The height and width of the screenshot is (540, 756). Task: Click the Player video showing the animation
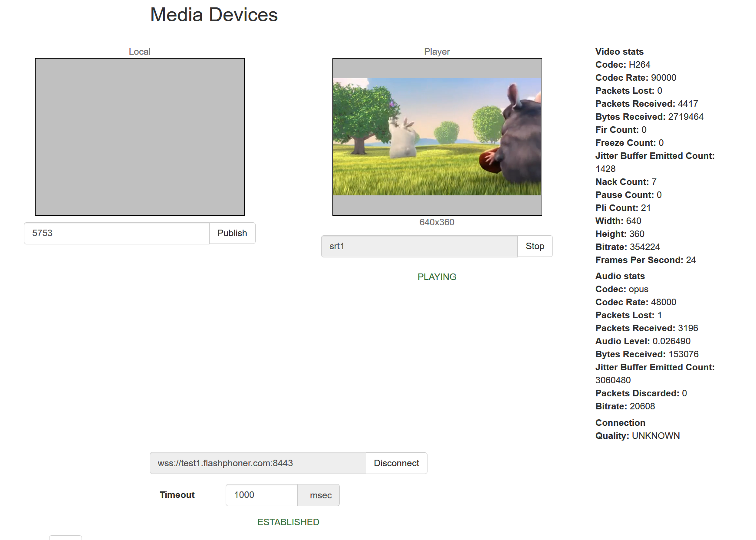437,137
